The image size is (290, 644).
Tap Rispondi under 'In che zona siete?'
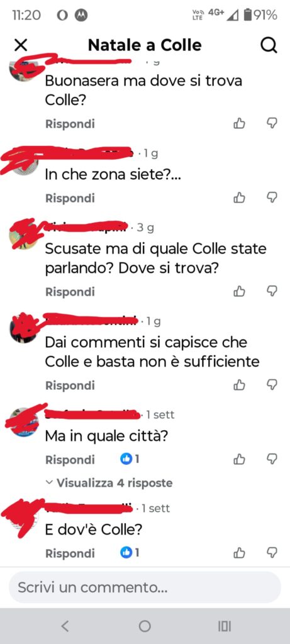(x=70, y=198)
